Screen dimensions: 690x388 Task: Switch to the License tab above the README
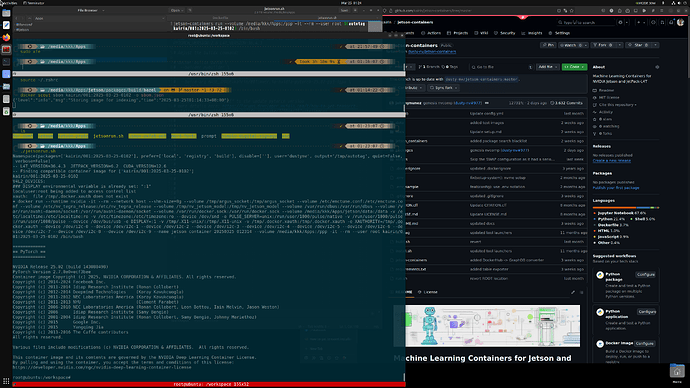coord(427,292)
